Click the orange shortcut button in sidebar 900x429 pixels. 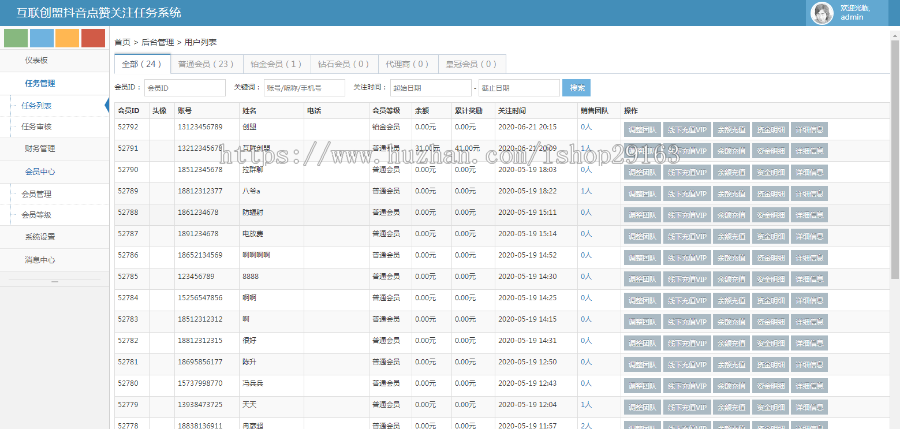click(x=67, y=39)
